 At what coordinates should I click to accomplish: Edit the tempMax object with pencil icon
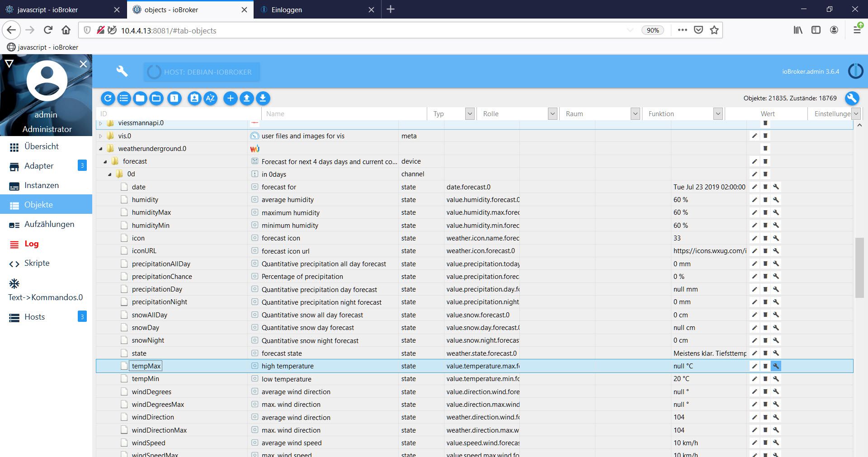click(754, 366)
